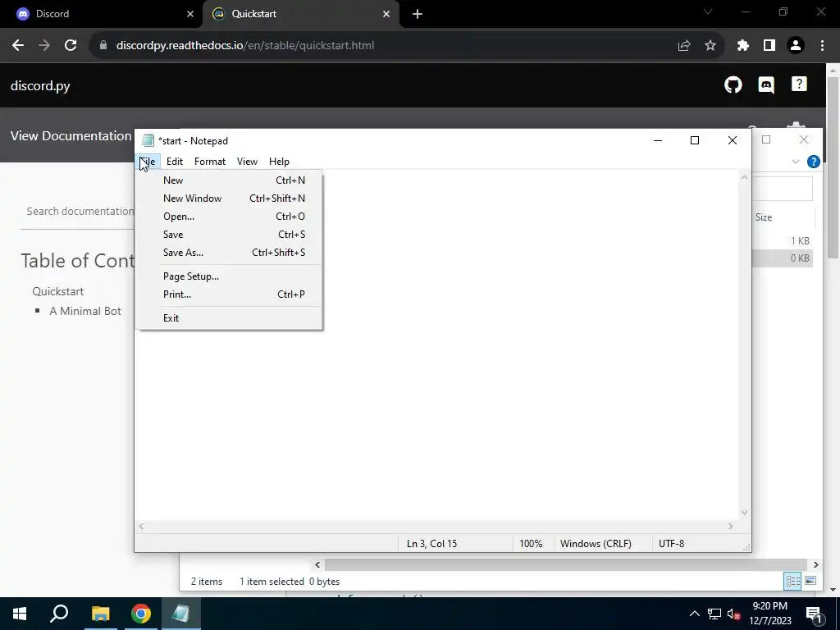
Task: Click the UTF-8 status bar entry
Action: coord(671,544)
